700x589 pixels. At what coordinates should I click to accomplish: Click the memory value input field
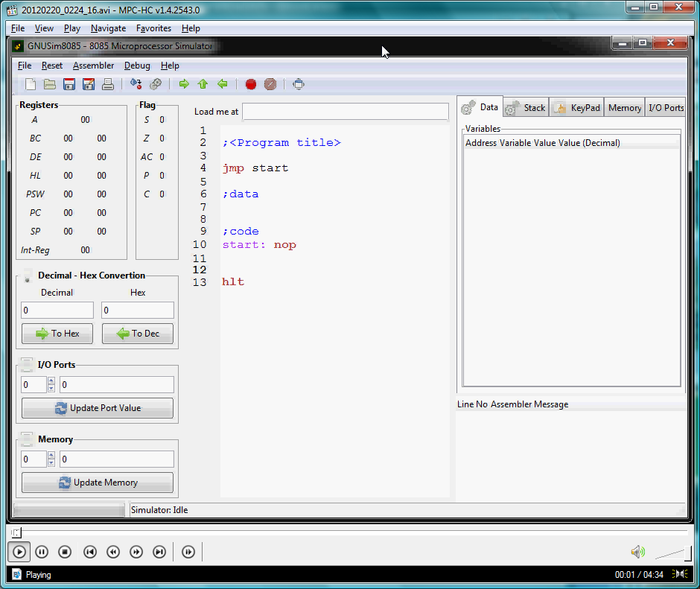point(117,459)
